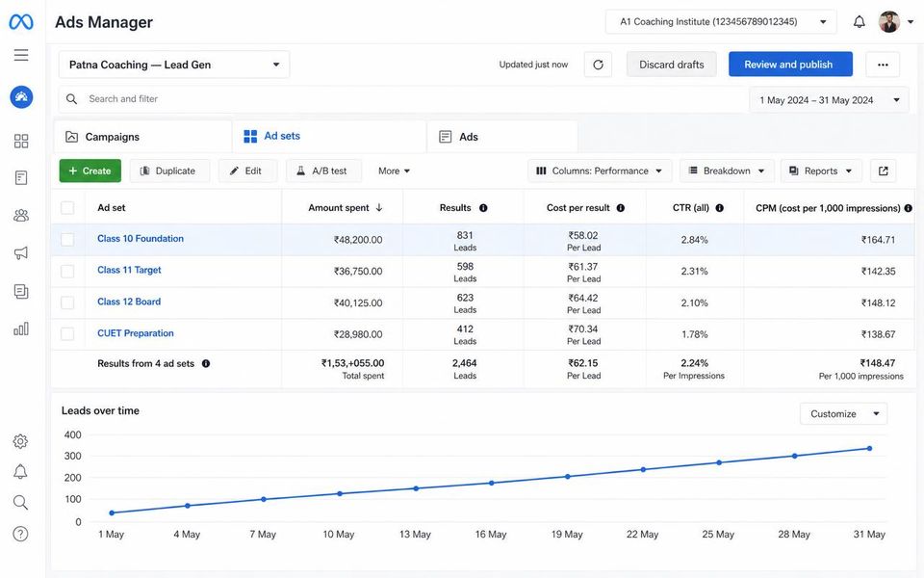Image resolution: width=924 pixels, height=578 pixels.
Task: Click the green Create button
Action: tap(90, 171)
